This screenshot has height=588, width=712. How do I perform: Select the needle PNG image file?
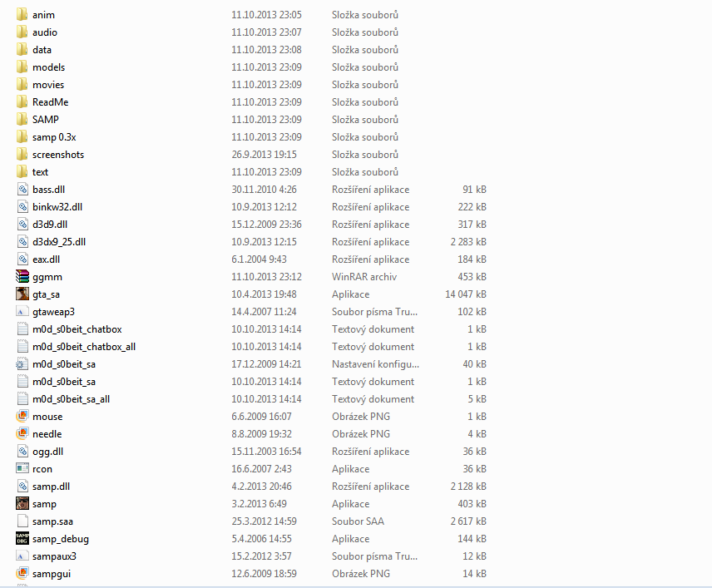tap(47, 434)
